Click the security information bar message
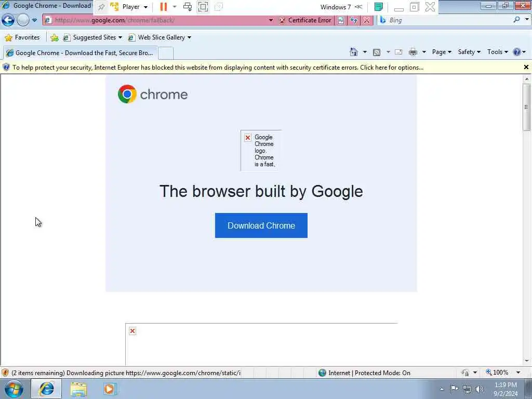The width and height of the screenshot is (532, 399). coord(218,68)
